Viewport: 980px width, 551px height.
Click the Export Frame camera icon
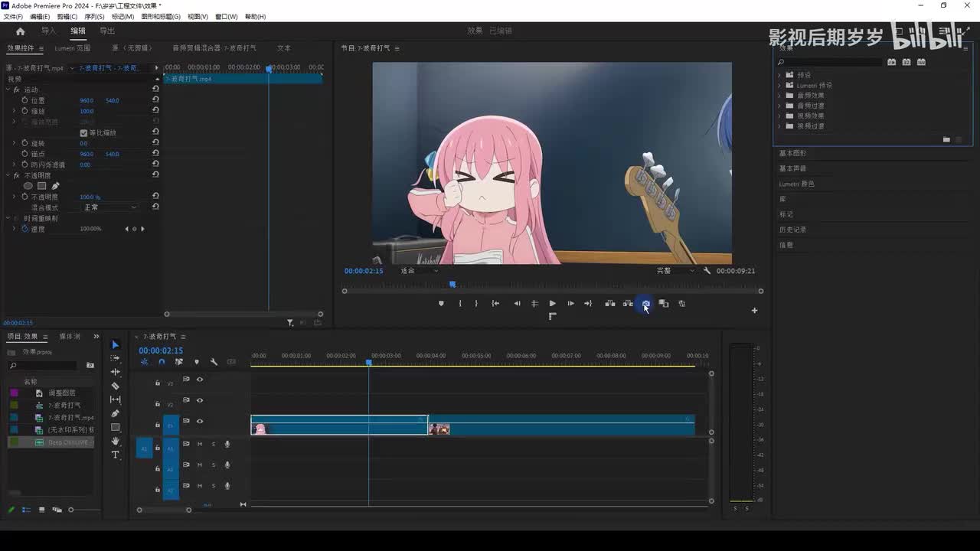pos(645,304)
